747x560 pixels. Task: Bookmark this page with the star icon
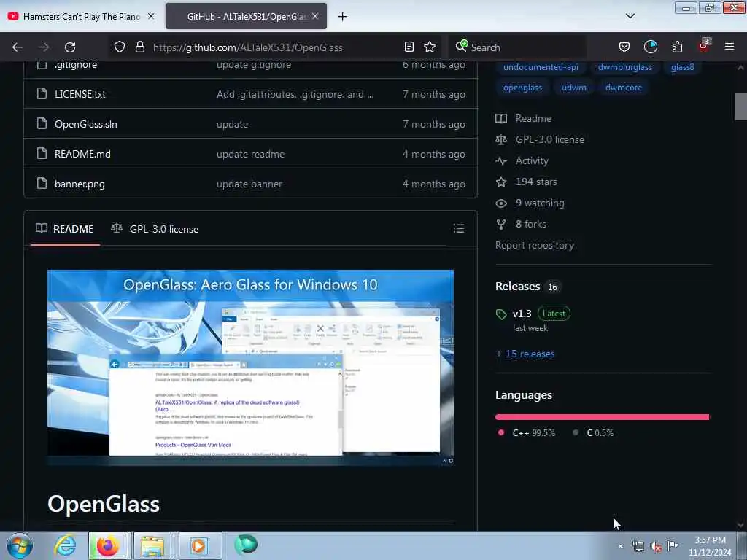pyautogui.click(x=430, y=47)
